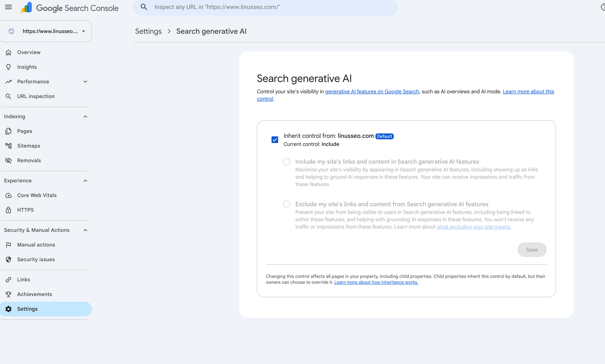Screen dimensions: 605x364
Task: Select Exclude my site's links radio button
Action: point(286,204)
